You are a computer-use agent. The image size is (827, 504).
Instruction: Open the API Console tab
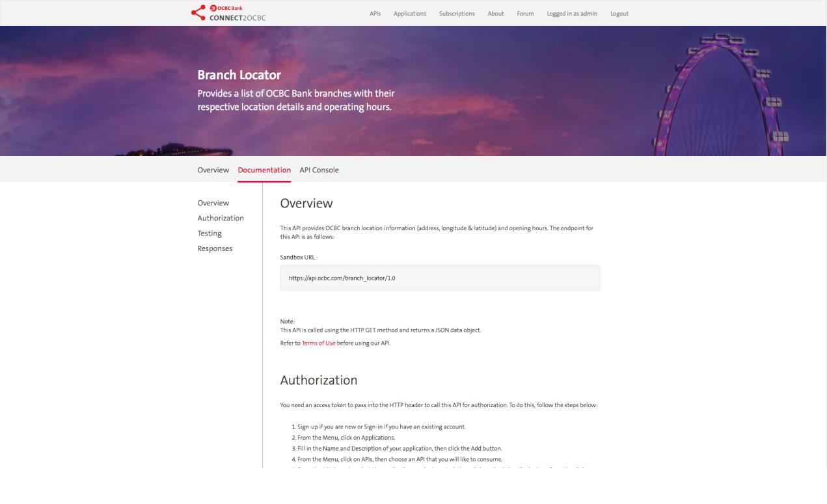(319, 170)
